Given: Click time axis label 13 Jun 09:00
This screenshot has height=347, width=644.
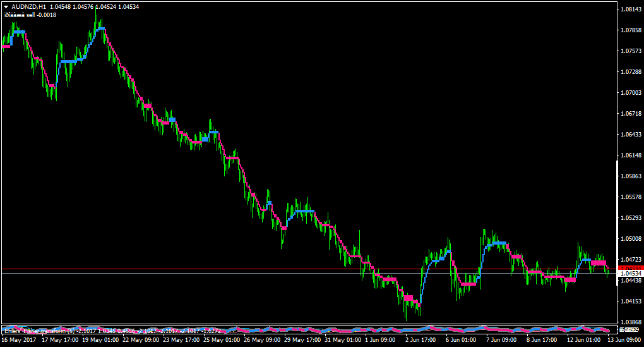Looking at the screenshot, I should 624,340.
